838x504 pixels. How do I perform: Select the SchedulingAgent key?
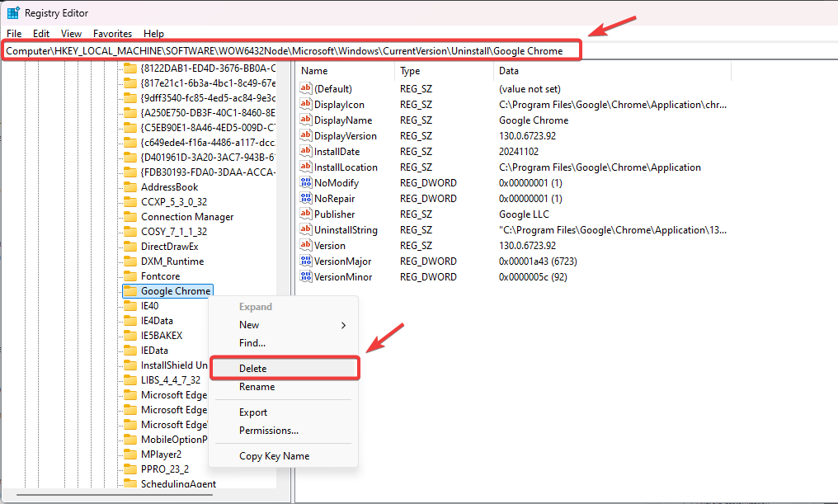coord(178,483)
